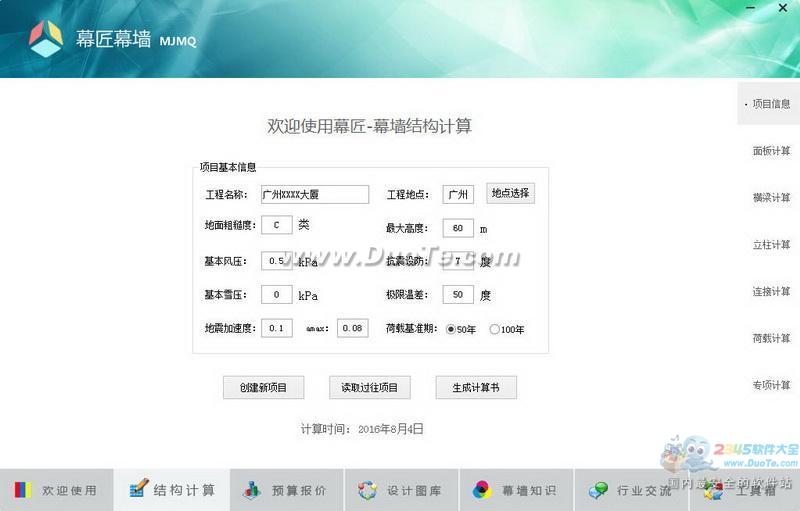
Task: Open the 工具箱 tab
Action: (745, 490)
